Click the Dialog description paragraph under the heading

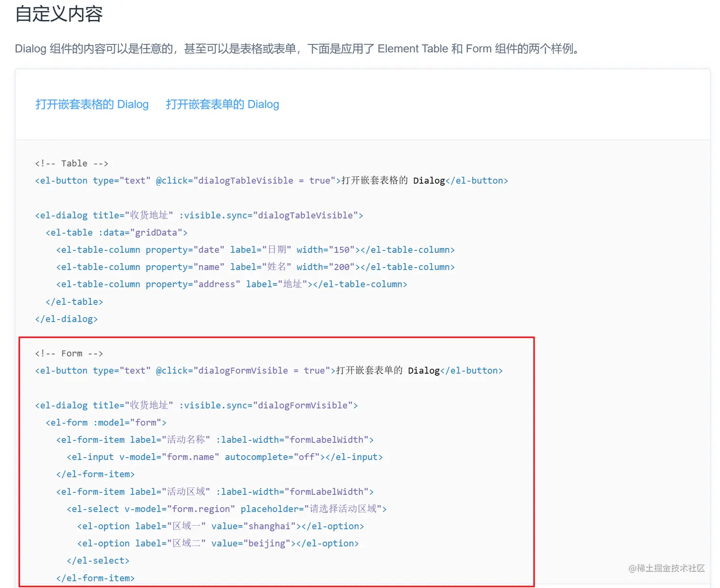pos(298,49)
